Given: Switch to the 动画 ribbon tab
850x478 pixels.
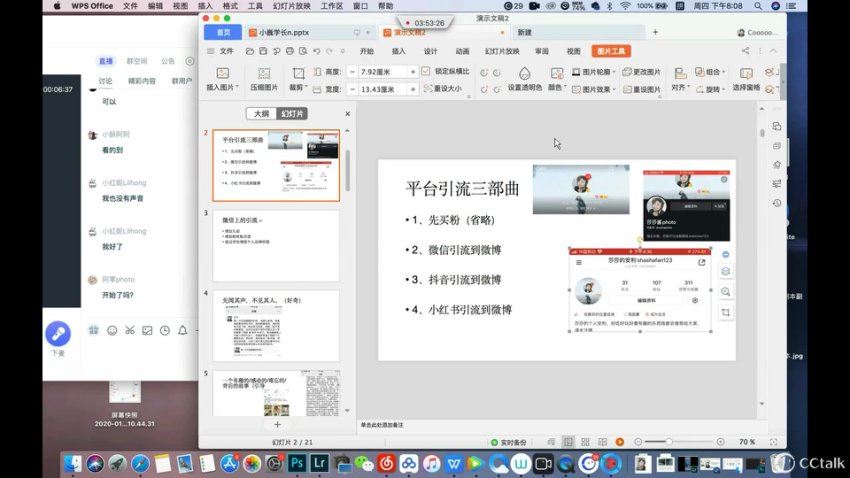Looking at the screenshot, I should tap(462, 51).
